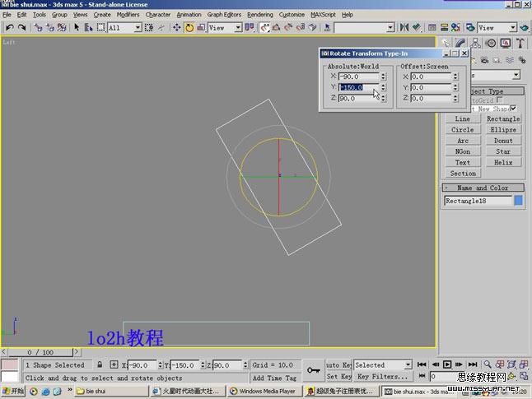Toggle Window/Crossing selection icon

tap(148, 27)
